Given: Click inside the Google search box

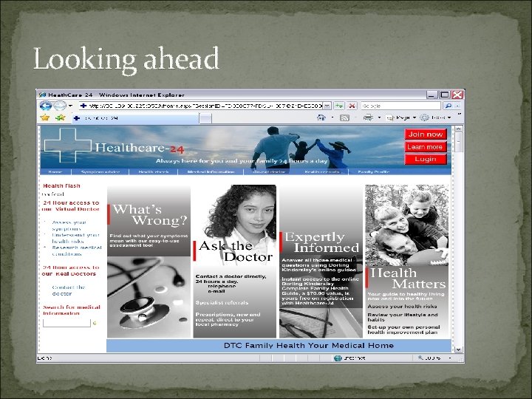Looking at the screenshot, I should click(x=400, y=106).
